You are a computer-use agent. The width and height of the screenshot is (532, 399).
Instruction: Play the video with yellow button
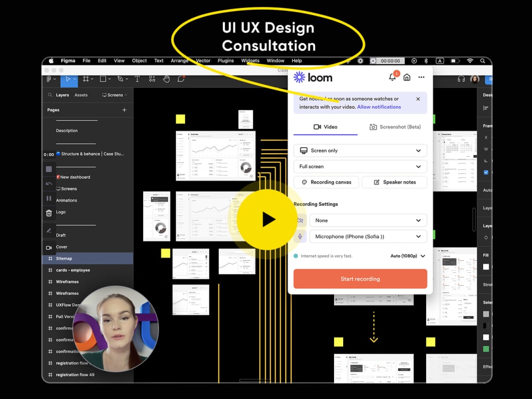pos(268,220)
